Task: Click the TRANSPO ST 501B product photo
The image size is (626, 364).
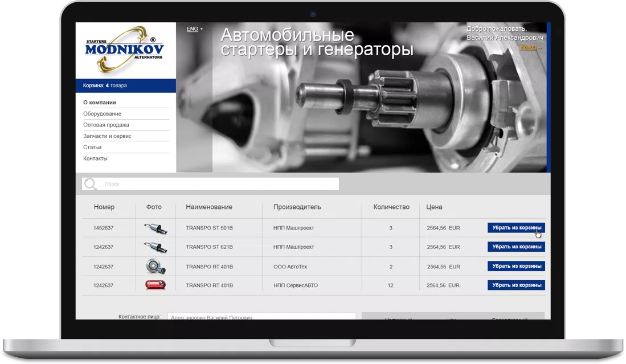Action: [156, 228]
